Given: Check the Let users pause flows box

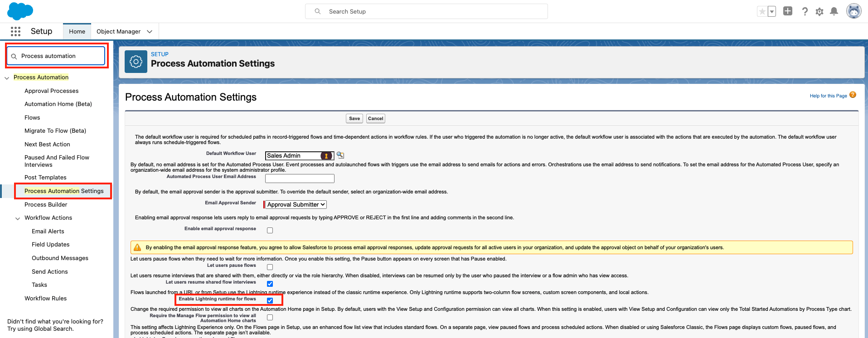Looking at the screenshot, I should 270,267.
